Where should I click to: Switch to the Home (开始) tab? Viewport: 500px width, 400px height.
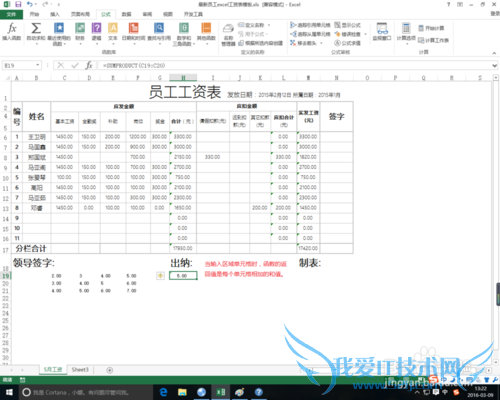(x=34, y=14)
